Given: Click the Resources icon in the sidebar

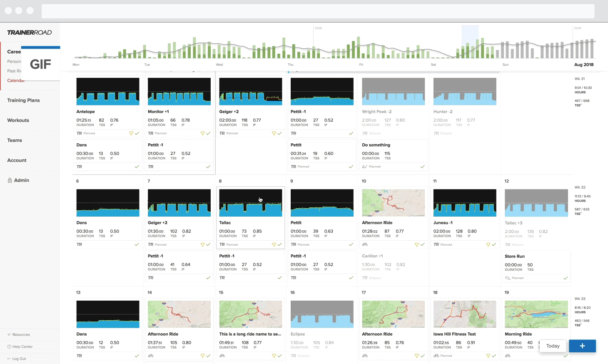Looking at the screenshot, I should (9, 334).
